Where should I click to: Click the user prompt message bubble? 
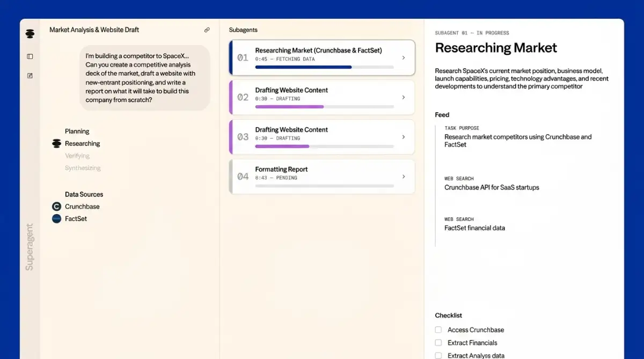(145, 78)
